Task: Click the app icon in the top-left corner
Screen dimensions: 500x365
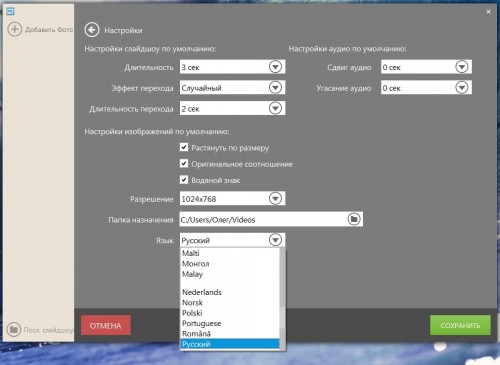Action: (x=10, y=12)
